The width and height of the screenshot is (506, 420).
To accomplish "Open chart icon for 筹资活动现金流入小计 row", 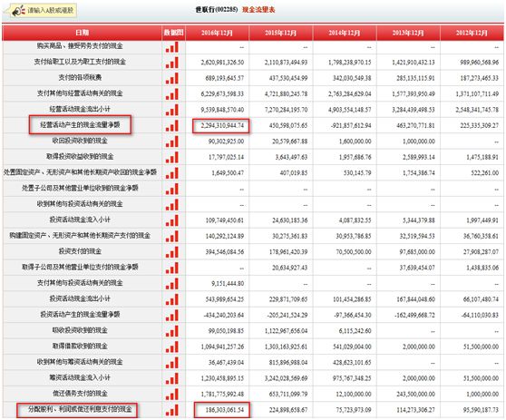I will (172, 379).
